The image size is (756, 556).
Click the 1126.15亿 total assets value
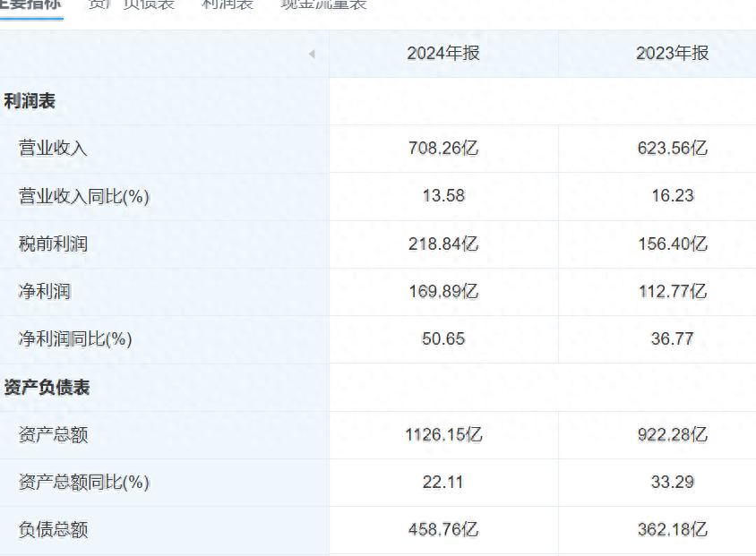coord(443,435)
